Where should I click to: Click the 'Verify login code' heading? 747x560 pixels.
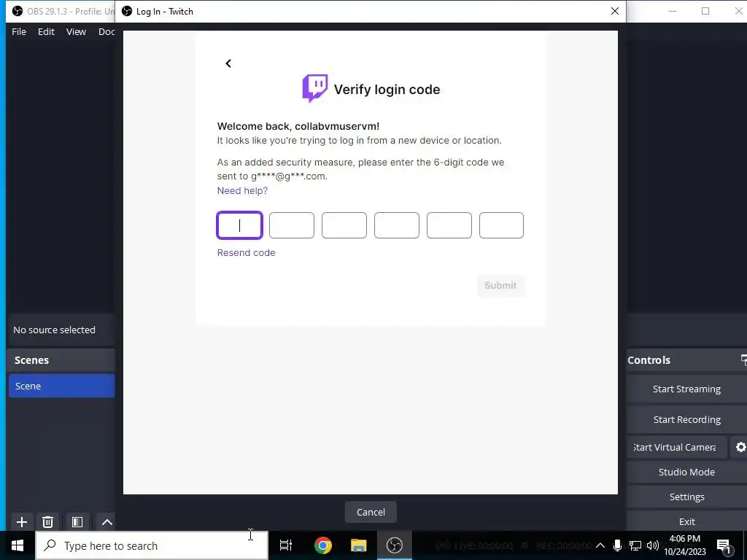[x=387, y=90]
